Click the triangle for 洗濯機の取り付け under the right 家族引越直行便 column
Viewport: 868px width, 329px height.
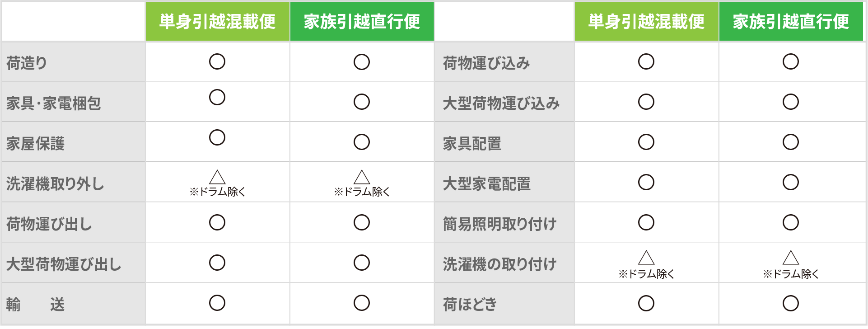point(791,258)
